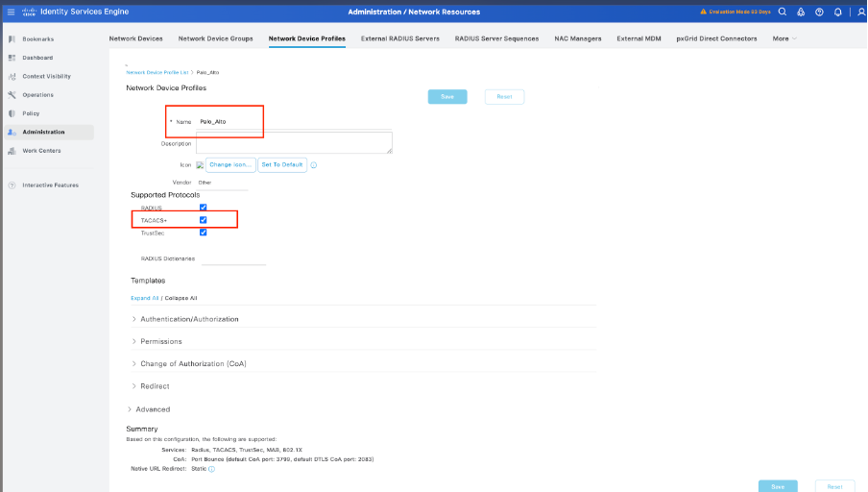Click the Name input field
Image resolution: width=868 pixels, height=492 pixels.
(294, 122)
